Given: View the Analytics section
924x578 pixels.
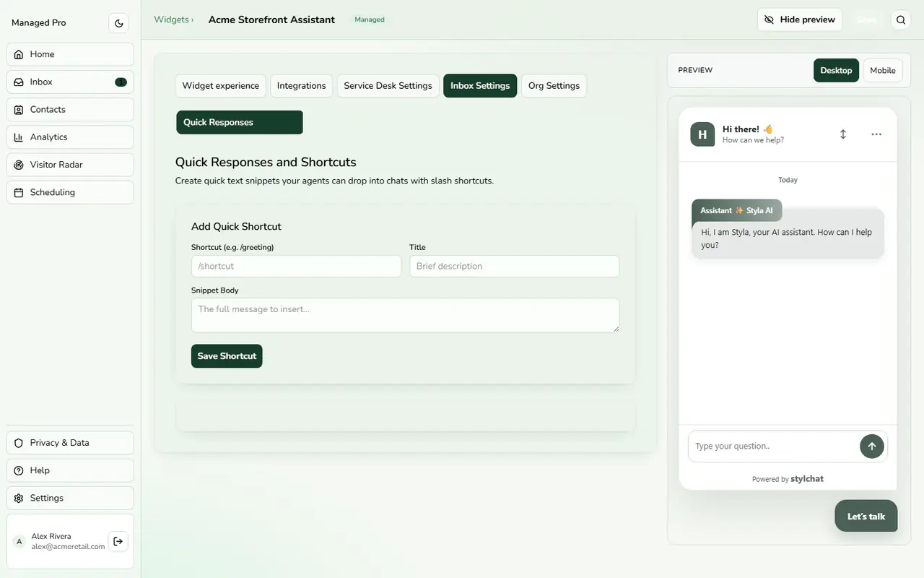Looking at the screenshot, I should click(70, 137).
